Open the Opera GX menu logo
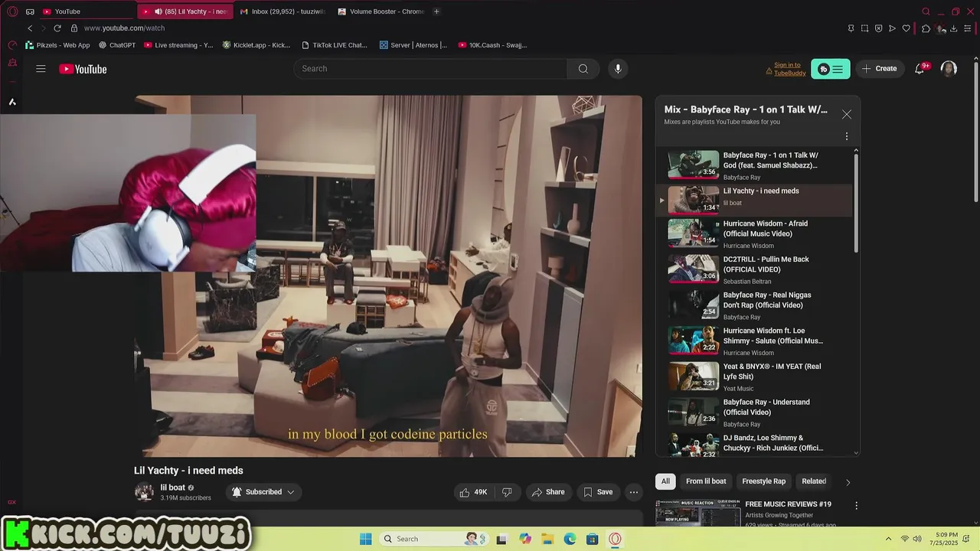The width and height of the screenshot is (980, 551). (x=12, y=11)
